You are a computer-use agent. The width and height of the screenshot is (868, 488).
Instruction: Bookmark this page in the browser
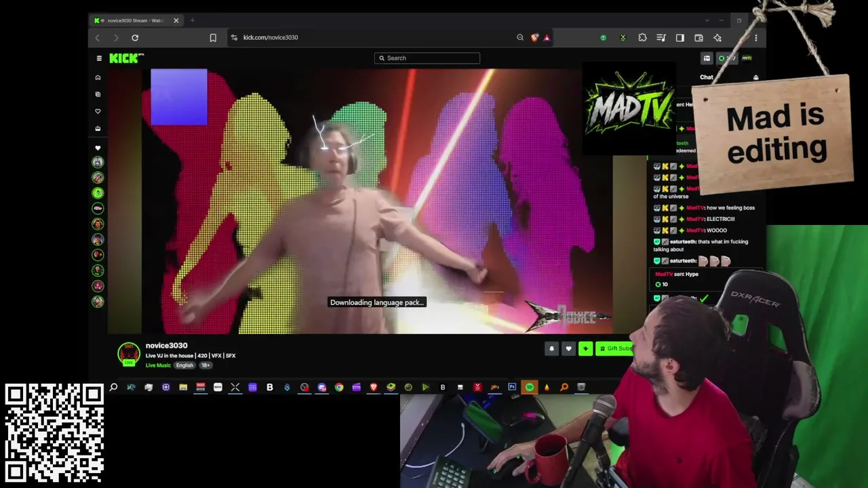pyautogui.click(x=213, y=37)
